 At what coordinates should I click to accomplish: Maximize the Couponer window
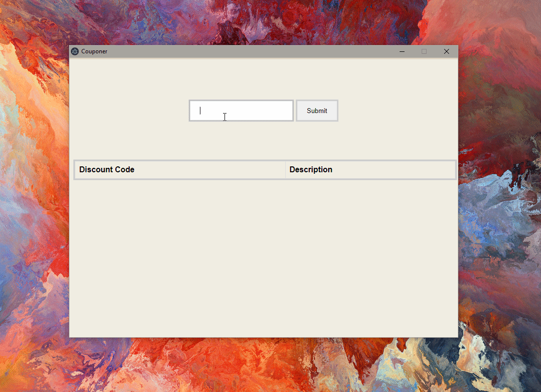click(x=424, y=51)
